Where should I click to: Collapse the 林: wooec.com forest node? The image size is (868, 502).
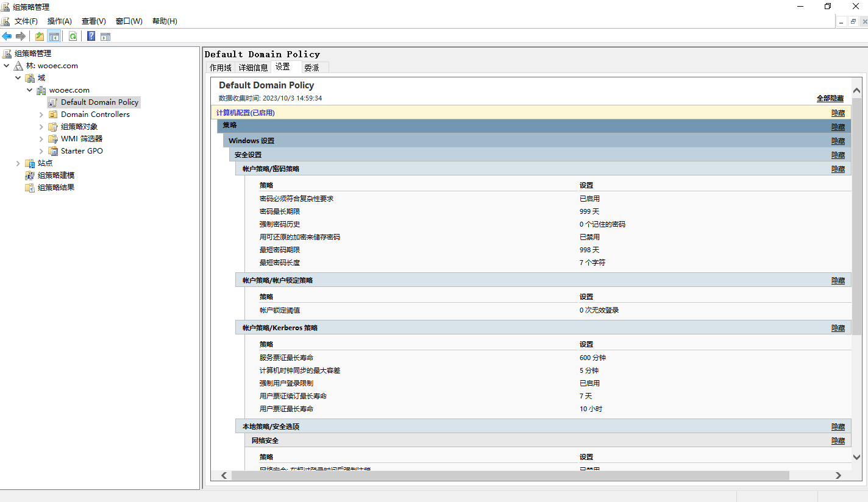coord(7,65)
